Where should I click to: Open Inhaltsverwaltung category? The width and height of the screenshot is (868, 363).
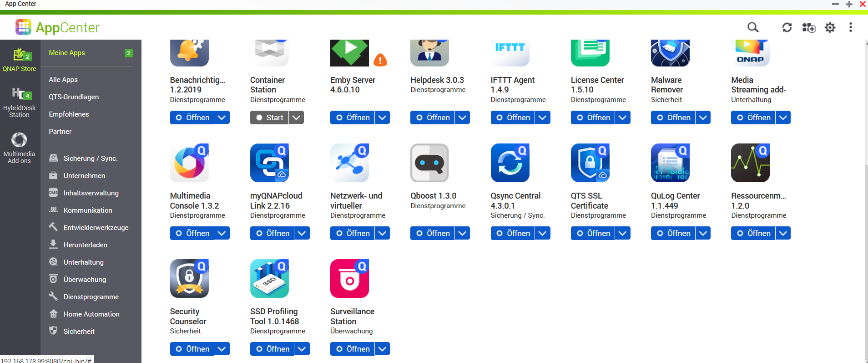91,193
